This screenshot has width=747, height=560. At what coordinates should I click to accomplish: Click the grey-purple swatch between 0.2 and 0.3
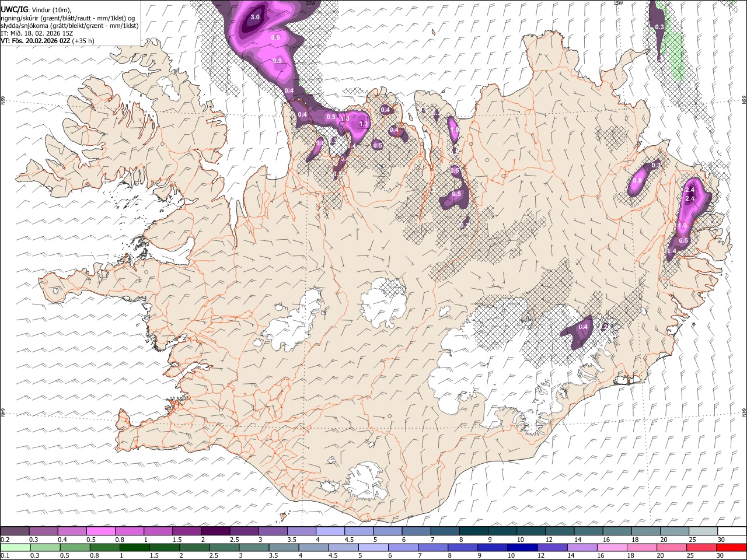tap(16, 531)
